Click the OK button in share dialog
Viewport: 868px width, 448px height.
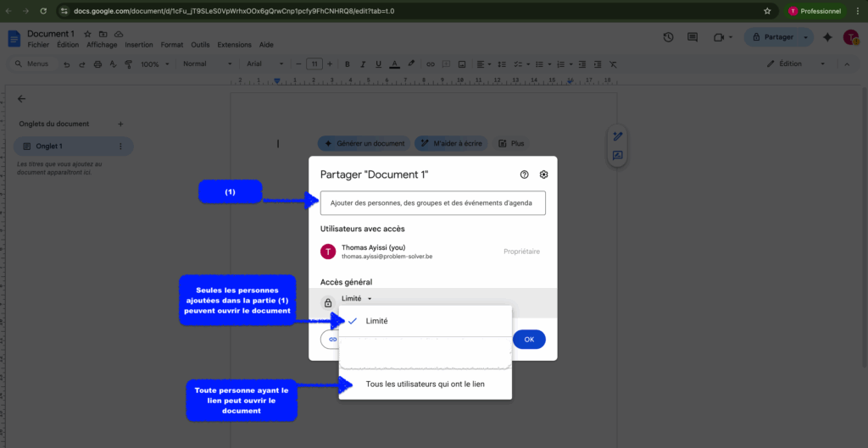click(529, 340)
